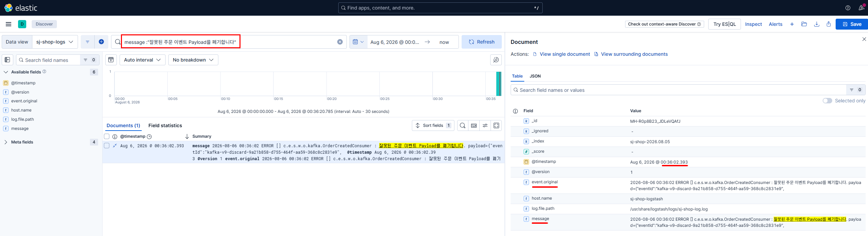Screen dimensions: 868x236
Task: Click Try ES|QL button
Action: click(725, 24)
